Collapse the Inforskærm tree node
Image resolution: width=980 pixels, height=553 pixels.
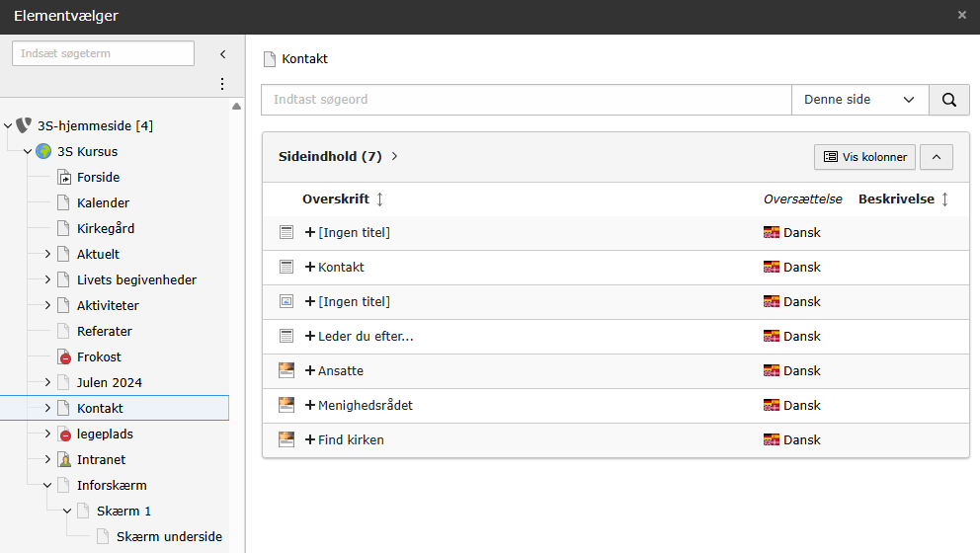(47, 485)
